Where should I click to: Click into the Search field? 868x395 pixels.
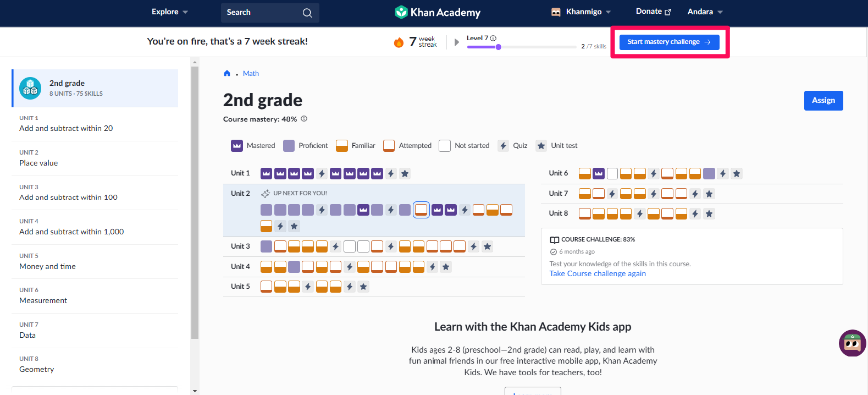point(270,13)
